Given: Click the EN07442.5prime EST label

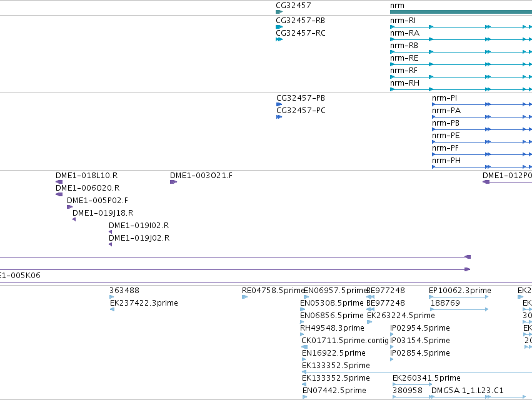Looking at the screenshot, I should point(334,391).
